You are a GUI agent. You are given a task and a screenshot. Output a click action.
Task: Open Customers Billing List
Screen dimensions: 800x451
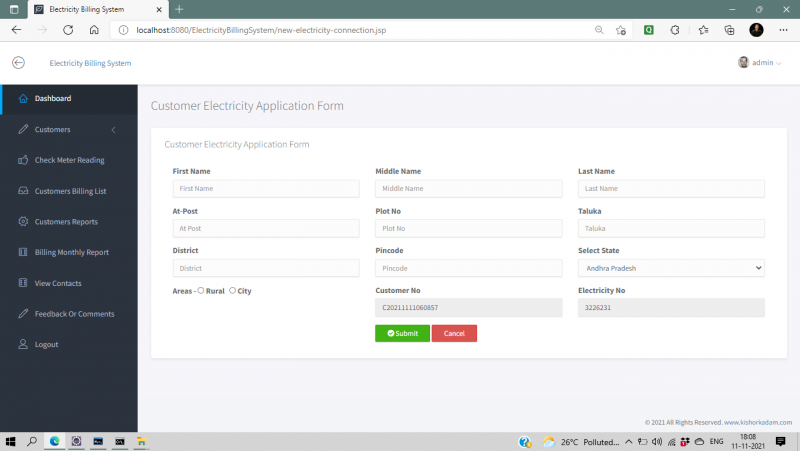69,191
